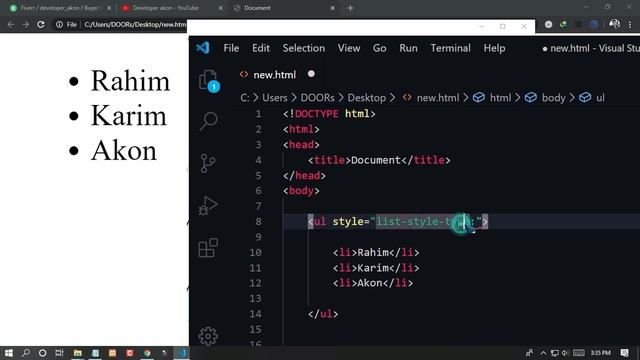Image resolution: width=640 pixels, height=360 pixels.
Task: Expand the DOORs breadcrumb
Action: 317,98
